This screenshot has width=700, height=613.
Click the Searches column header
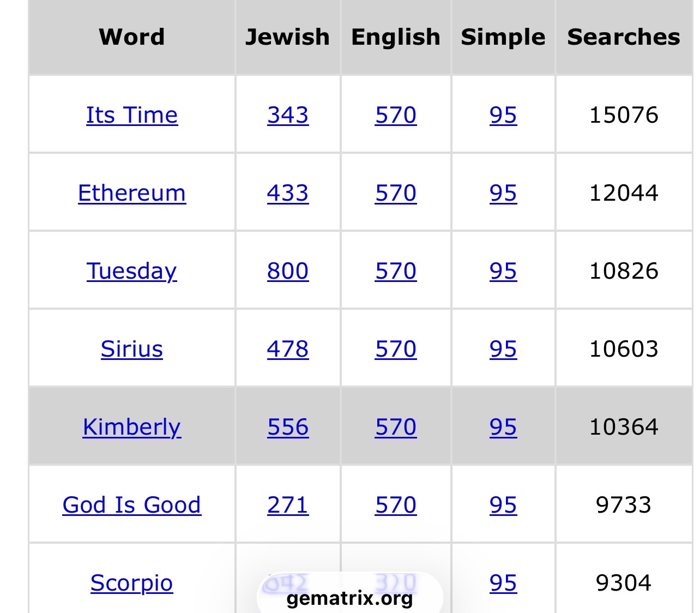624,37
